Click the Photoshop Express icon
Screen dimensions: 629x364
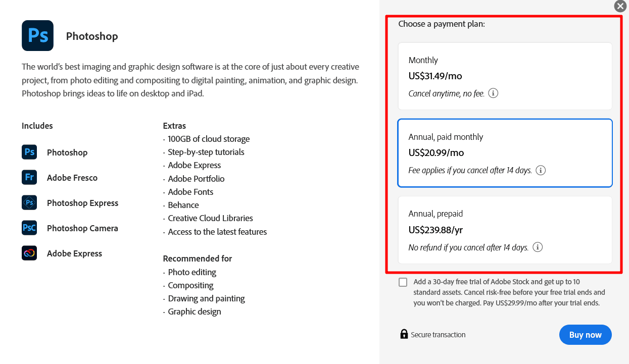coord(29,202)
